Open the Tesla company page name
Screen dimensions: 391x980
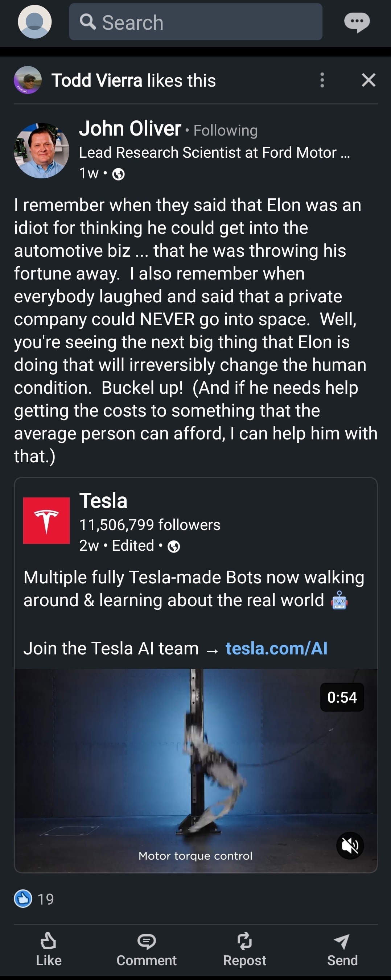103,501
